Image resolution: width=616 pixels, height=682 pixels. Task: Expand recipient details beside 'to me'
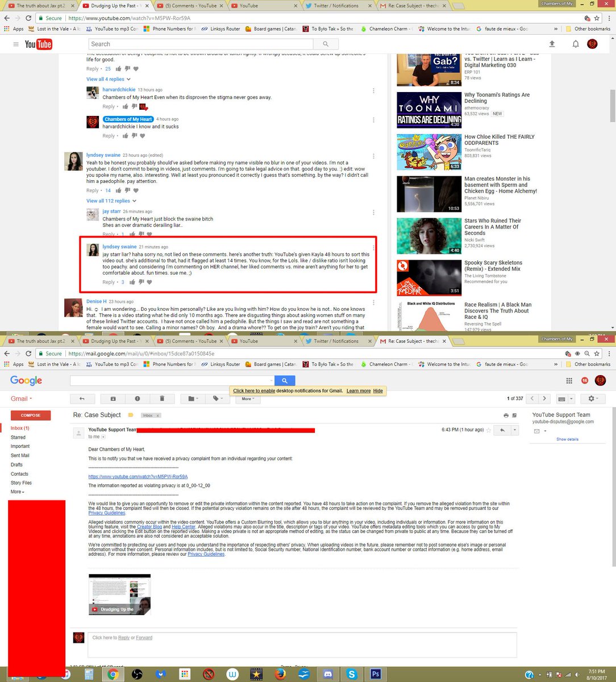tap(103, 436)
